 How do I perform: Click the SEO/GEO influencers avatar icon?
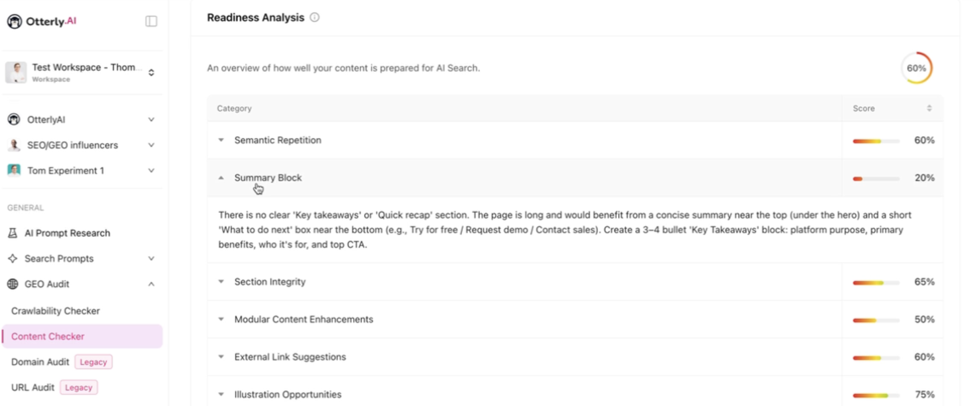14,145
